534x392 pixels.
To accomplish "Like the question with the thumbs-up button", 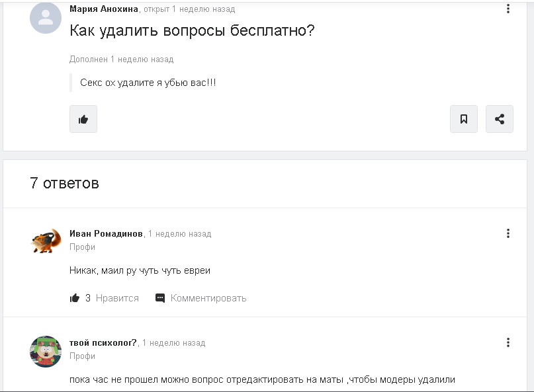I will tap(83, 120).
